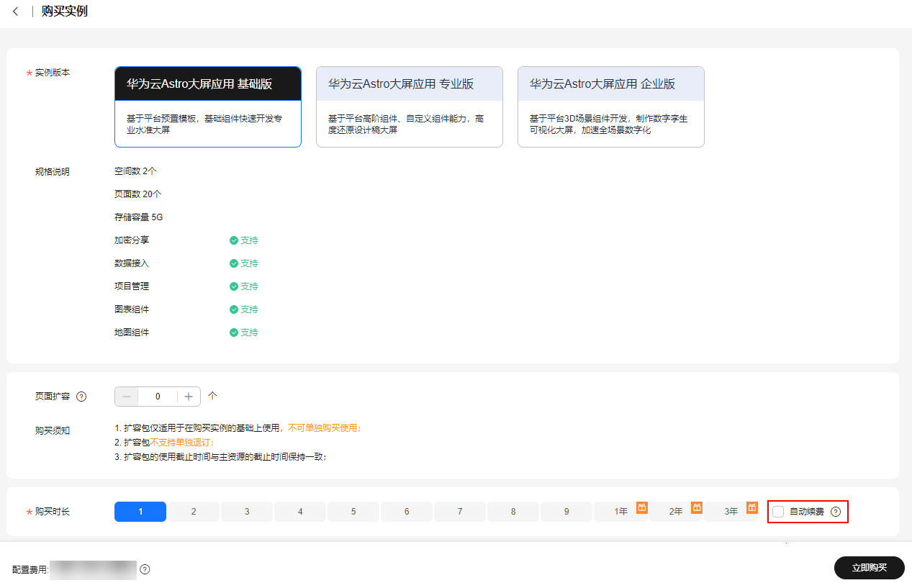Choose 2 months purchase duration
The width and height of the screenshot is (912, 588).
[194, 512]
